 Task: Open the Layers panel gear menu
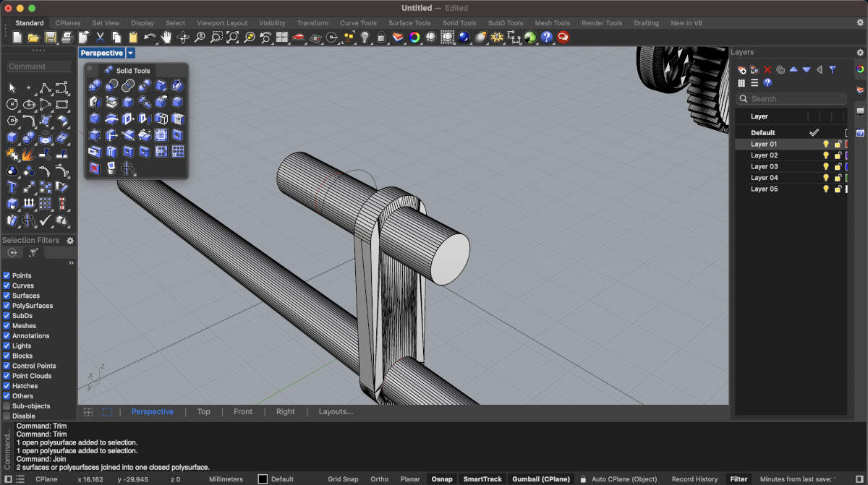pyautogui.click(x=860, y=52)
